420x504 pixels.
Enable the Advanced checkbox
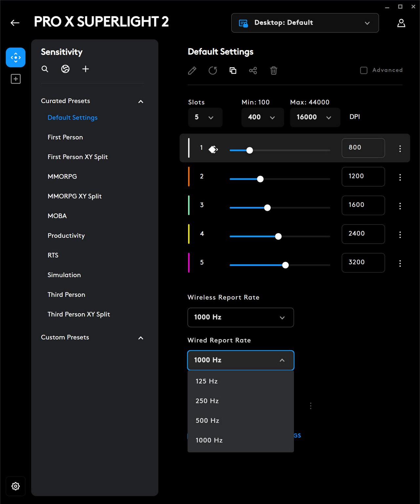(x=364, y=70)
